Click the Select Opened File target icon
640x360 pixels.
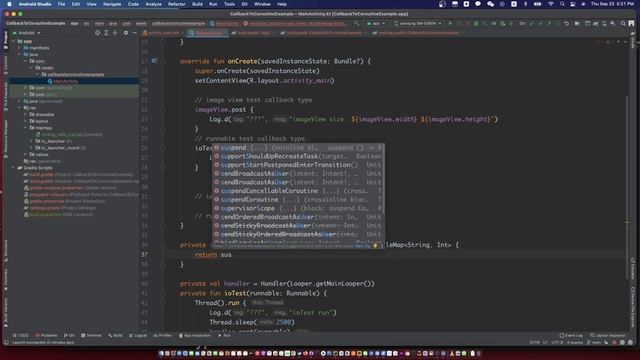[97, 33]
